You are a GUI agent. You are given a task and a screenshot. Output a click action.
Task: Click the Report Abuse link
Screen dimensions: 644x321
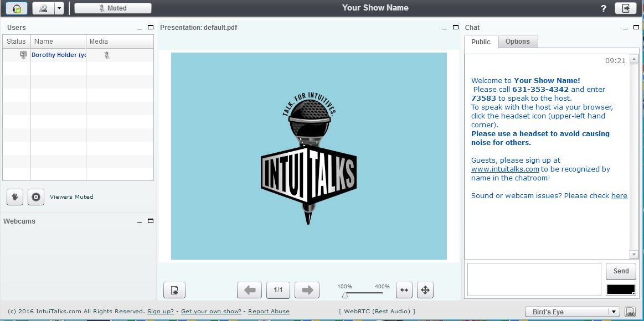(x=269, y=312)
